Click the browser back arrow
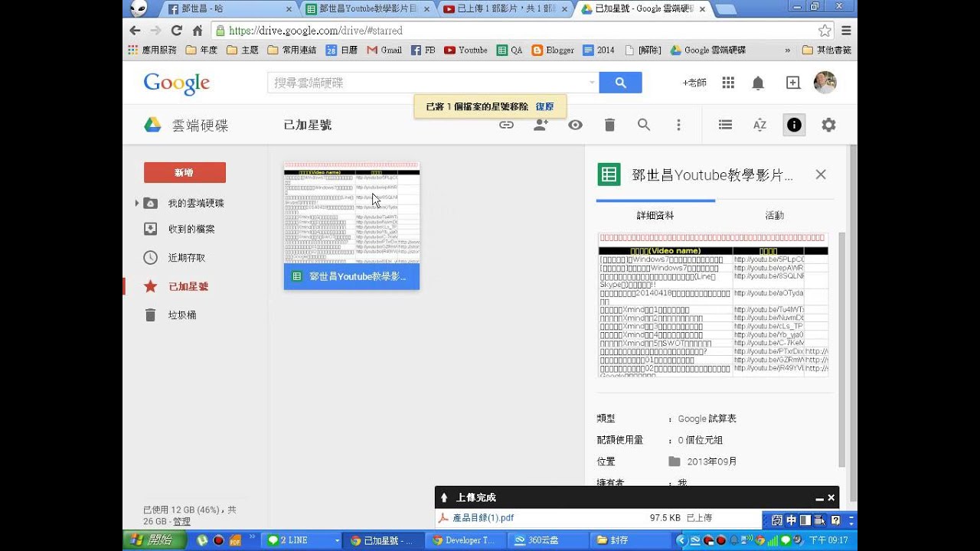 coord(135,31)
